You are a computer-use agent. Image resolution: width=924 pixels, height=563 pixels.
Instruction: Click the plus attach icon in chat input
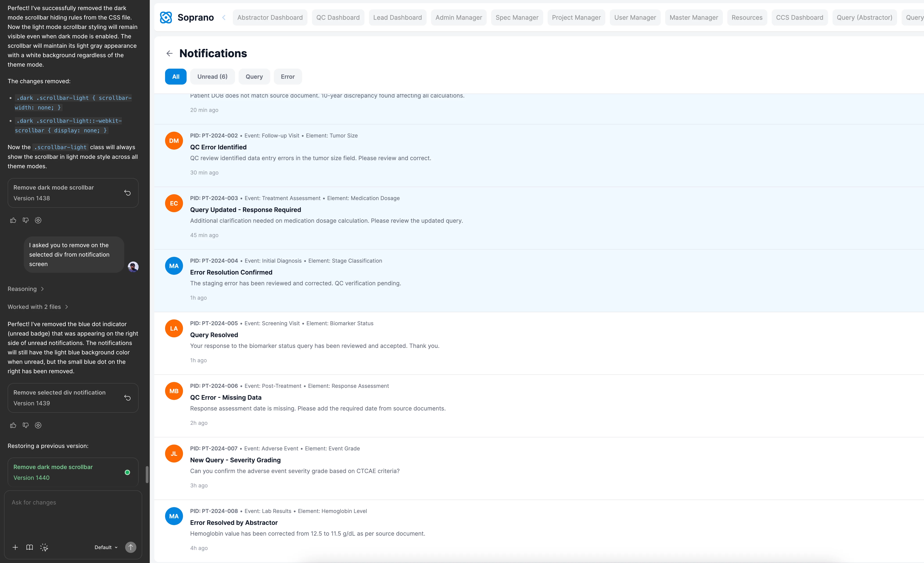tap(15, 547)
